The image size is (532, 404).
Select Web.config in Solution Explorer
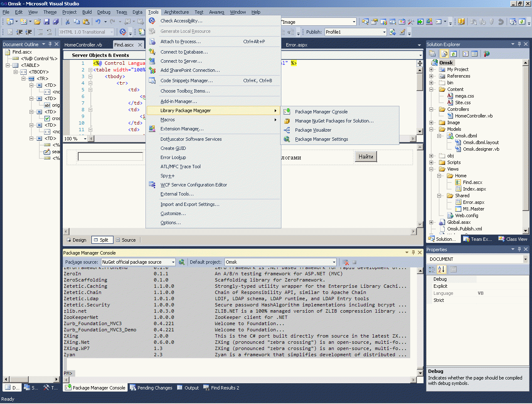point(466,215)
